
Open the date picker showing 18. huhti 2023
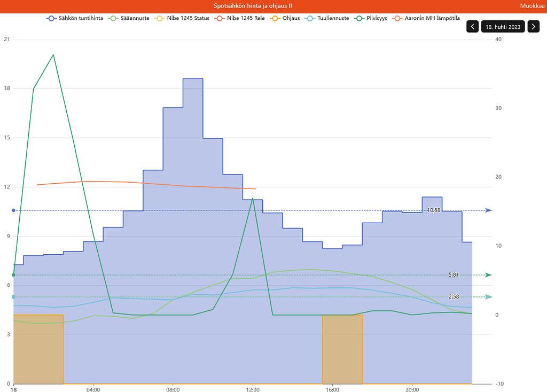click(503, 26)
